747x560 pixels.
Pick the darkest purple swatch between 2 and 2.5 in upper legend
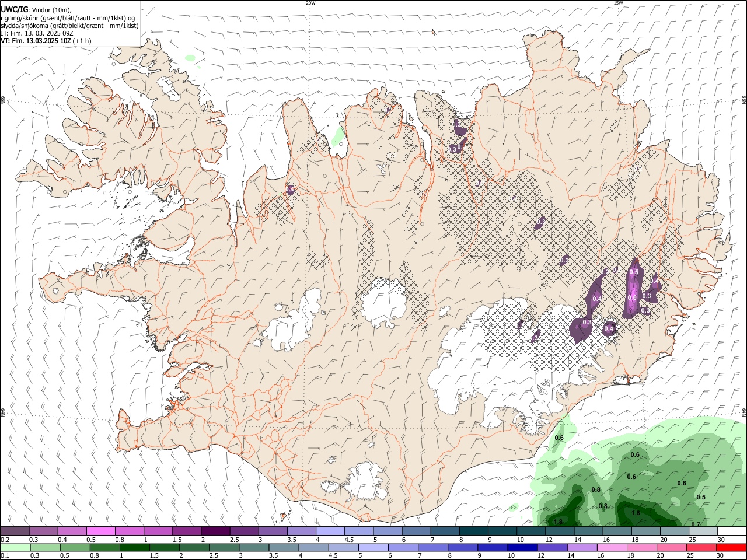pos(215,531)
